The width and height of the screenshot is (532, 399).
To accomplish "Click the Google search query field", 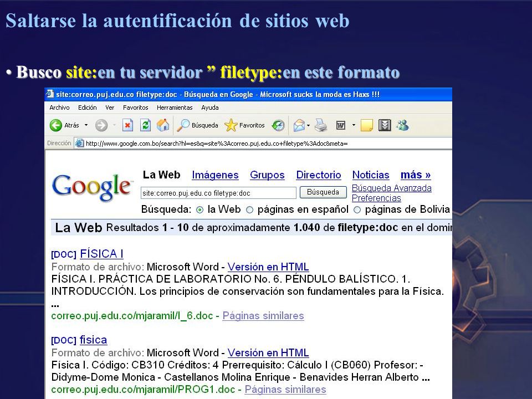I will click(218, 193).
